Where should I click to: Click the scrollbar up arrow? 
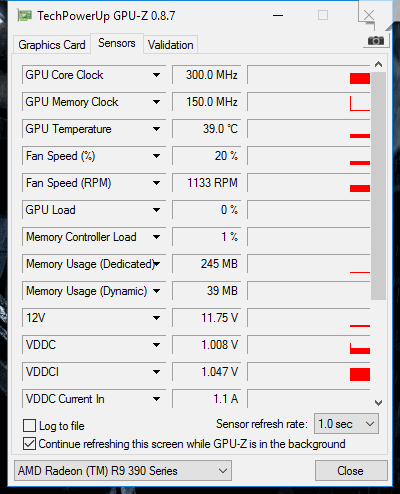378,64
